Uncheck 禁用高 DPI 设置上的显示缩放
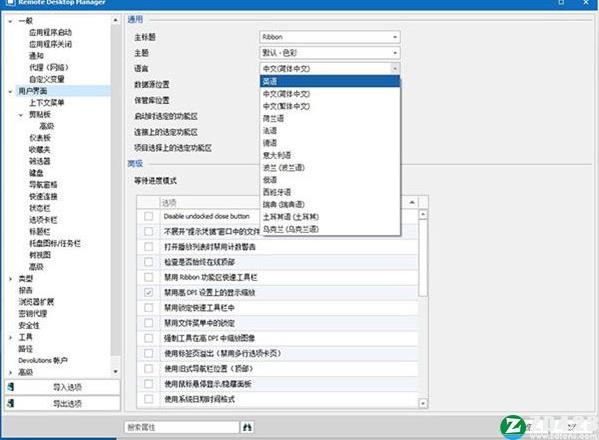The height and width of the screenshot is (440, 599). 149,293
